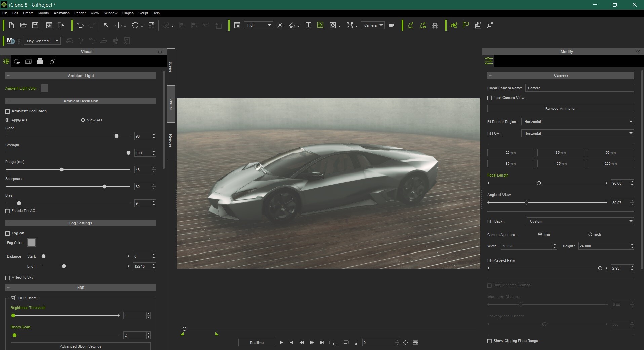The image size is (644, 350).
Task: Choose the 35mm lens preset button
Action: pos(560,153)
